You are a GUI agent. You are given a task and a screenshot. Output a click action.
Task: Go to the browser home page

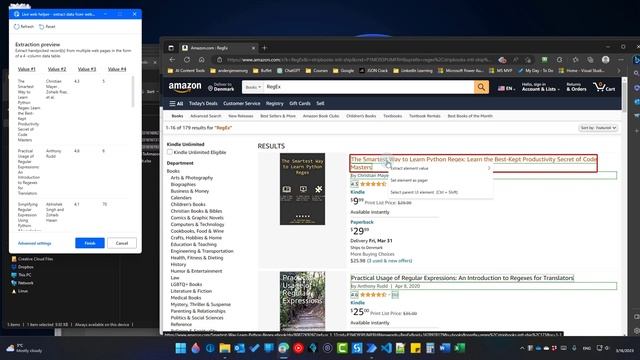pos(202,60)
